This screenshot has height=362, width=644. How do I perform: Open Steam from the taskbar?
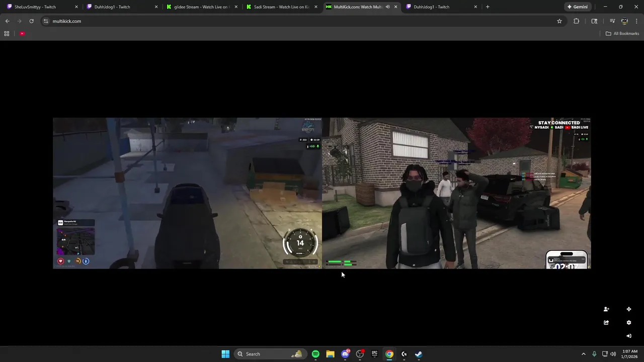tap(418, 354)
